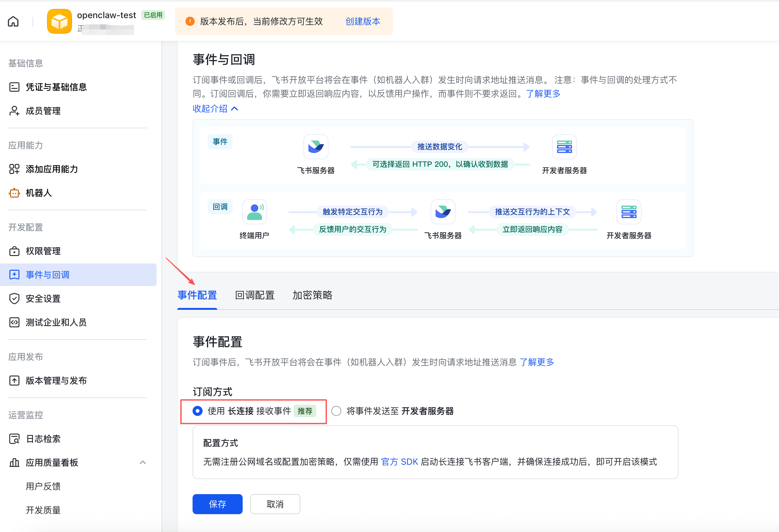Click the home icon top left

pyautogui.click(x=13, y=21)
